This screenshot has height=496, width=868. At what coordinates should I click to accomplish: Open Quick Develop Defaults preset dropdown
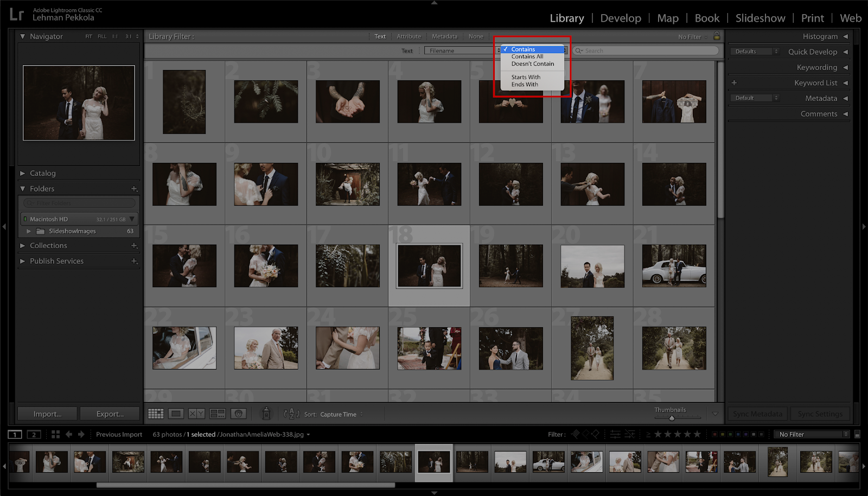click(x=755, y=52)
